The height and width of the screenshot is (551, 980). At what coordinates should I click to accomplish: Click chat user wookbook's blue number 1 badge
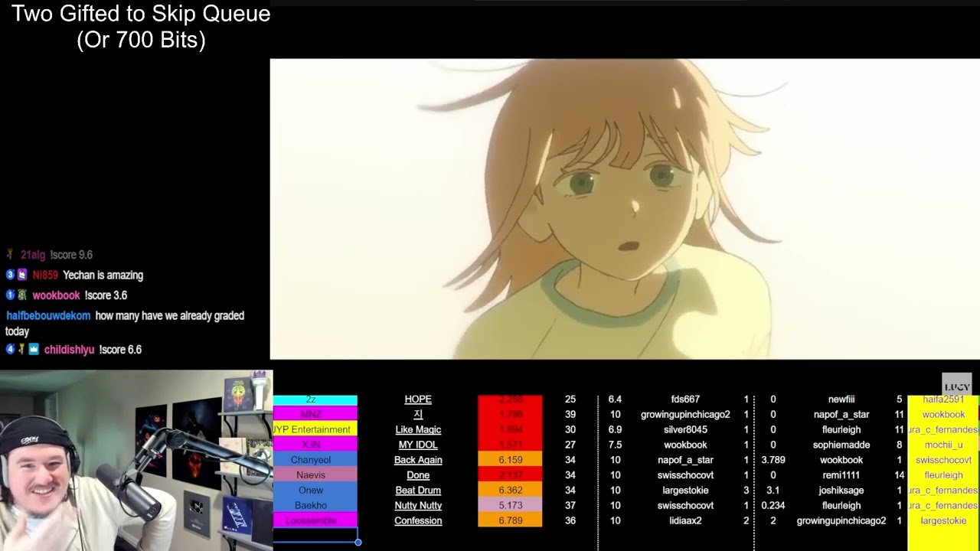pos(10,295)
